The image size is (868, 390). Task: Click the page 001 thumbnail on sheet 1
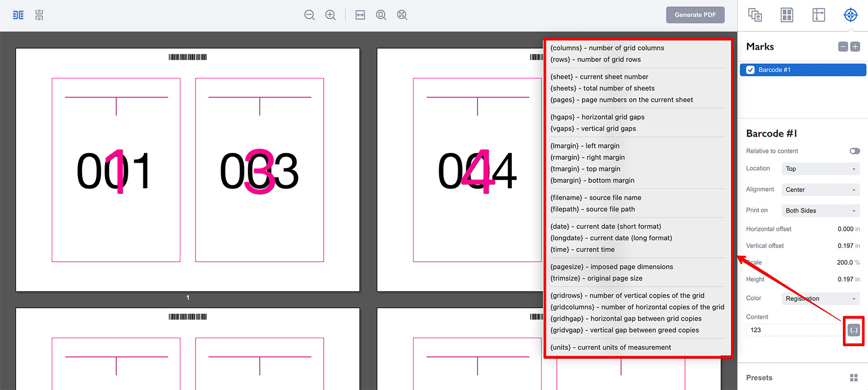[116, 170]
